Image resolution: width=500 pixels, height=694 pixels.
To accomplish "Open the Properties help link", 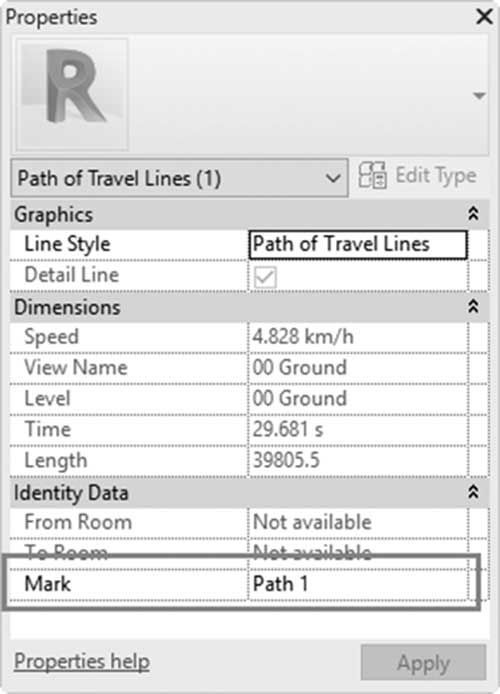I will tap(82, 662).
